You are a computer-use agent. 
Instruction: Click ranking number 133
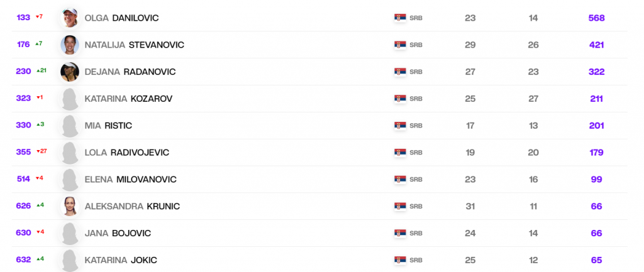tap(23, 18)
